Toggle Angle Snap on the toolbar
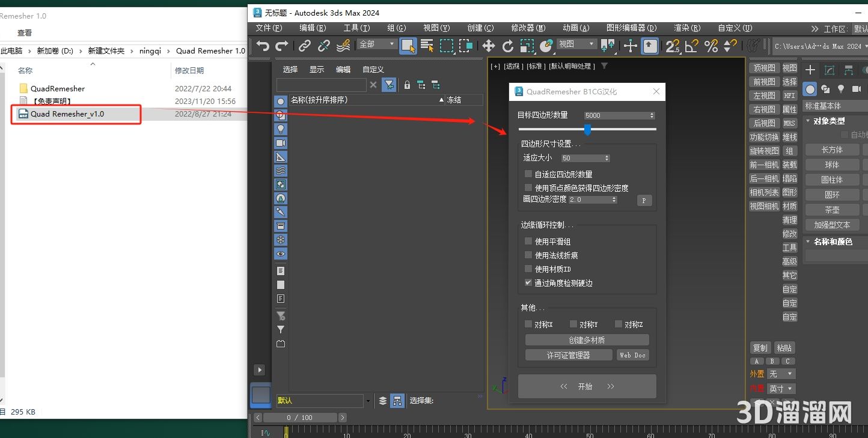868x438 pixels. click(692, 46)
